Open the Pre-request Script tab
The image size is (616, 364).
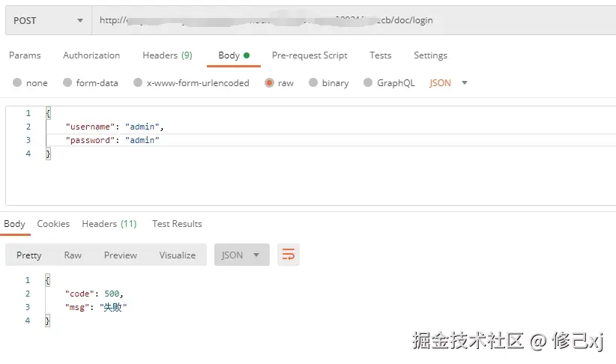pos(309,55)
